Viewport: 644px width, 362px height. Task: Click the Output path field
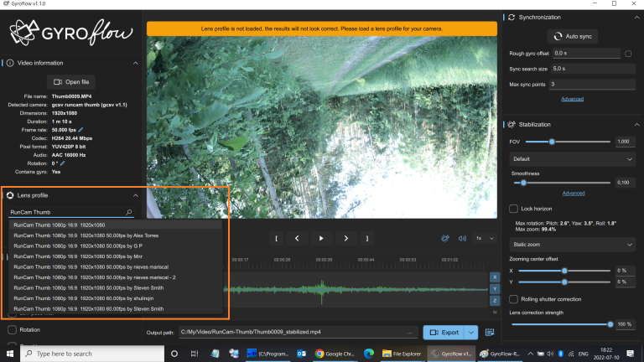tap(298, 332)
